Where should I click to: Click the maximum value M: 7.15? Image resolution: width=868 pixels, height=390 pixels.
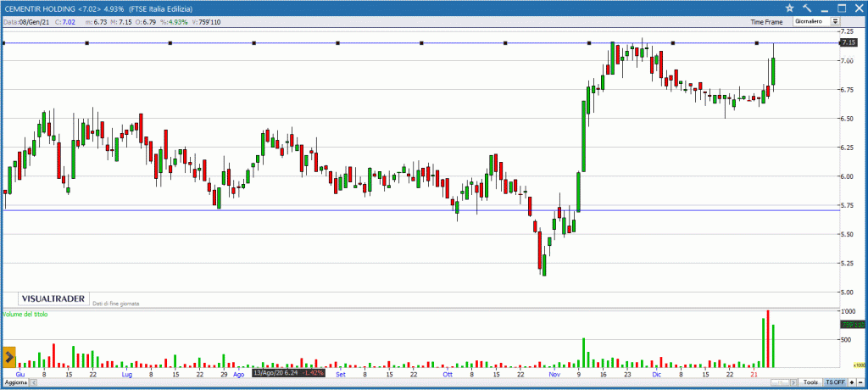click(x=122, y=22)
